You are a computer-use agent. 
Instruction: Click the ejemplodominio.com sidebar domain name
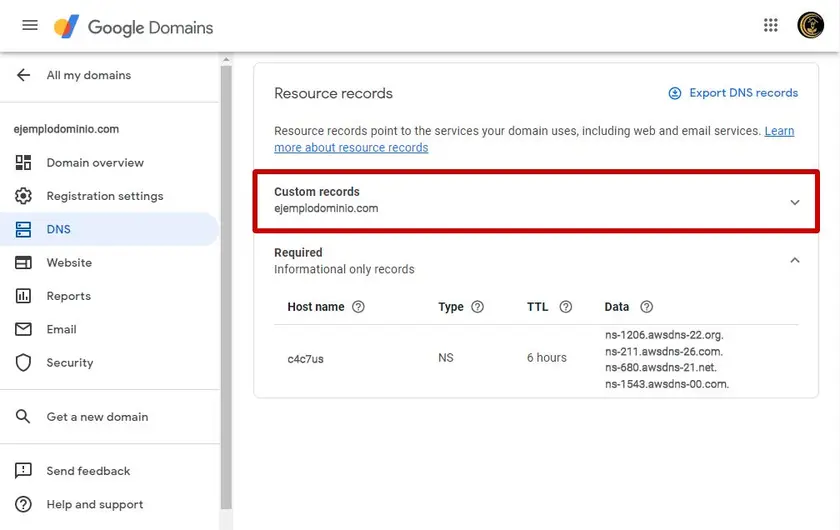coord(66,129)
